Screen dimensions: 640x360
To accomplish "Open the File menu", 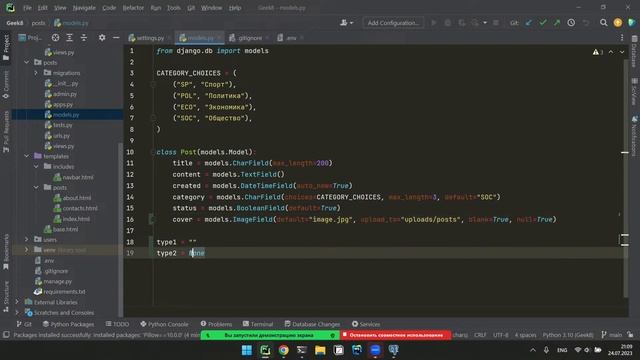I will click(x=27, y=8).
